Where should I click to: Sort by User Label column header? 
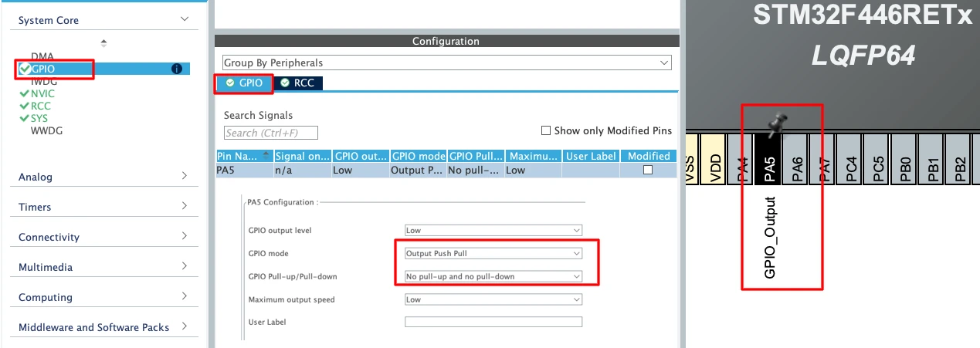(591, 156)
